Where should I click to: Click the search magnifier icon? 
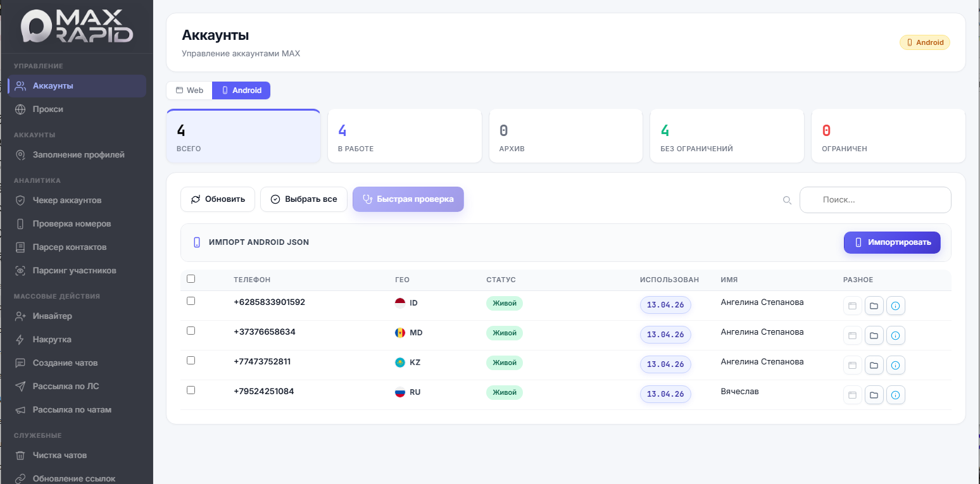tap(787, 200)
